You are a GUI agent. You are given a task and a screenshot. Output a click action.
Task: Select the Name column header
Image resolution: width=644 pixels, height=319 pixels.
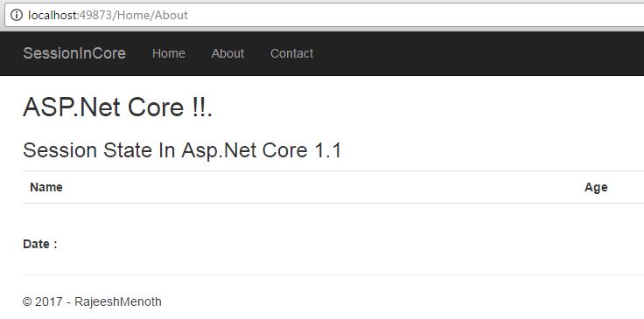46,187
